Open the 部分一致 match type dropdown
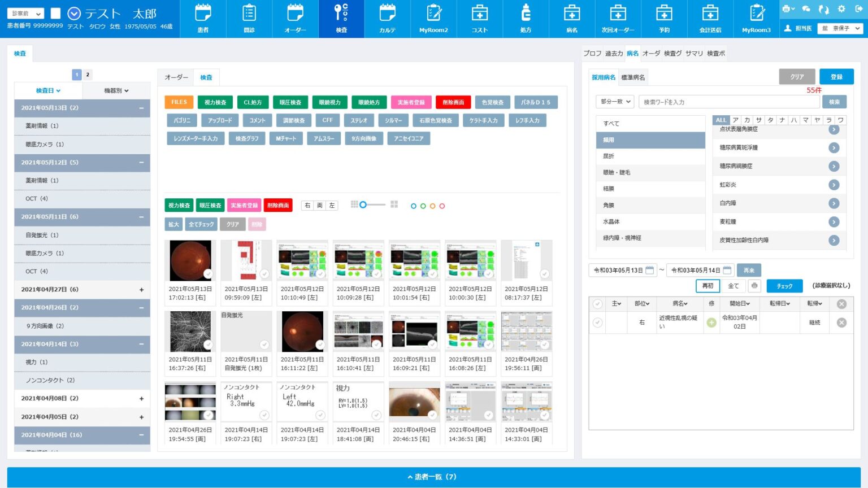The width and height of the screenshot is (868, 488). tap(614, 102)
